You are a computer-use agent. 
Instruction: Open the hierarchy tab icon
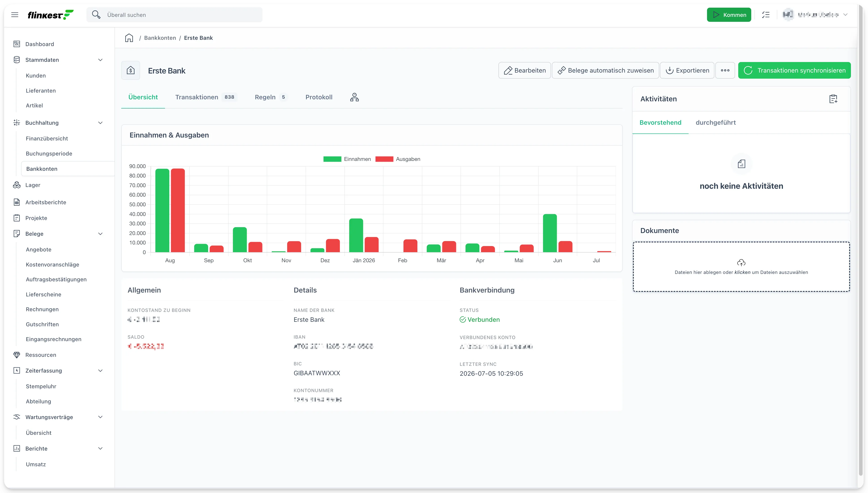click(x=354, y=97)
